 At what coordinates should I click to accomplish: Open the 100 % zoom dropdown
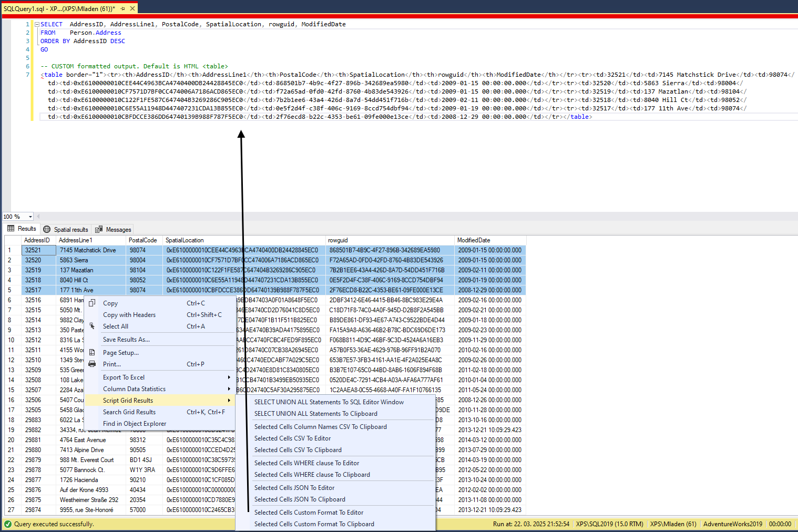coord(30,217)
